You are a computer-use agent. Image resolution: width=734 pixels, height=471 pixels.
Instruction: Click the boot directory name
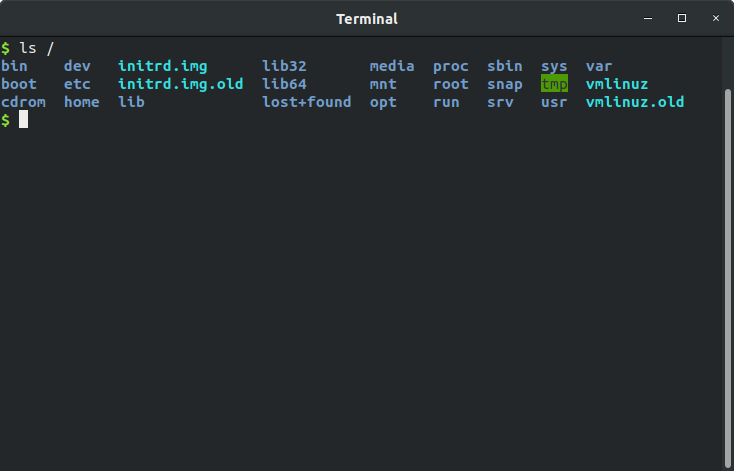point(19,84)
